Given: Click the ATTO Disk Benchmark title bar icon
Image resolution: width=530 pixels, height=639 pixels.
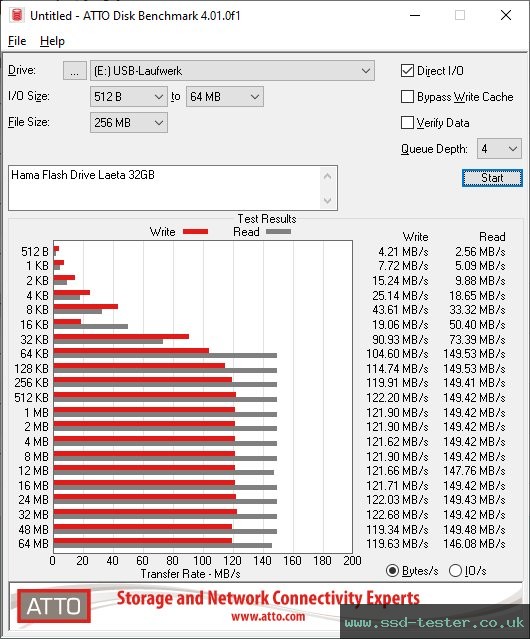Looking at the screenshot, I should 17,15.
